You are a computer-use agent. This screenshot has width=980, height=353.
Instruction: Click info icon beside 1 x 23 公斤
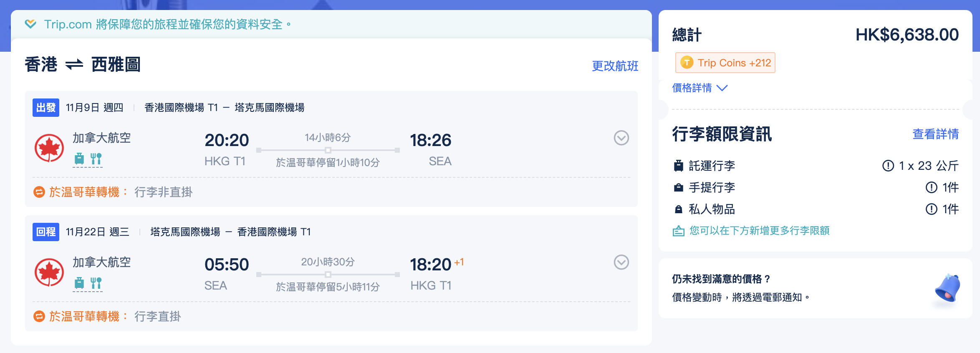(x=888, y=166)
